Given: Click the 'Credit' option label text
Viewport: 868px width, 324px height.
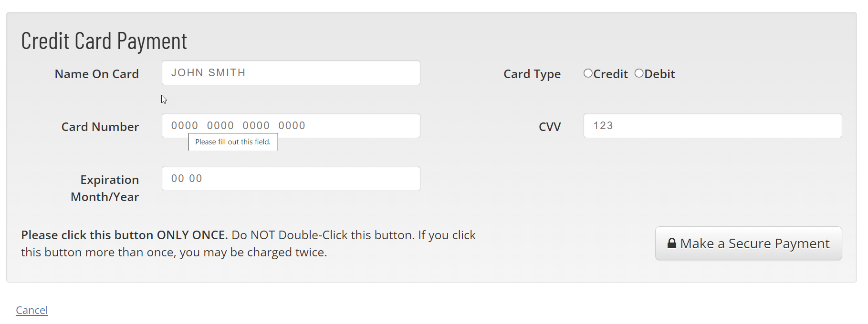Looking at the screenshot, I should (x=610, y=74).
